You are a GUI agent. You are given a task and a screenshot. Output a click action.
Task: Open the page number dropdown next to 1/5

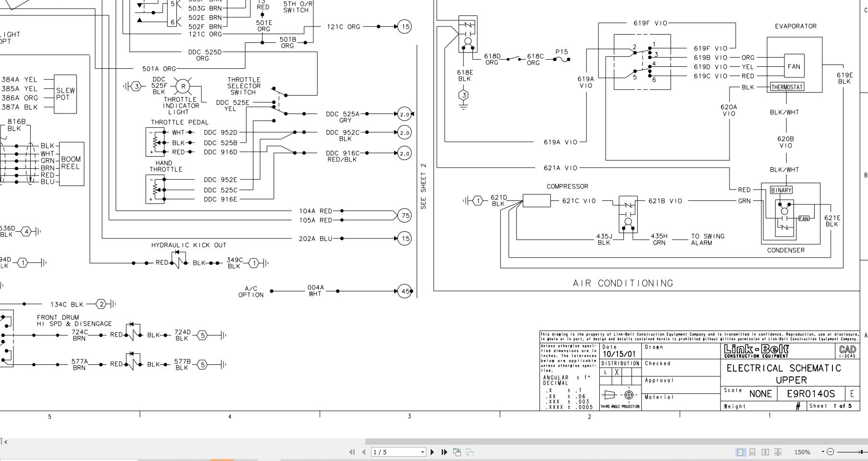pyautogui.click(x=423, y=452)
